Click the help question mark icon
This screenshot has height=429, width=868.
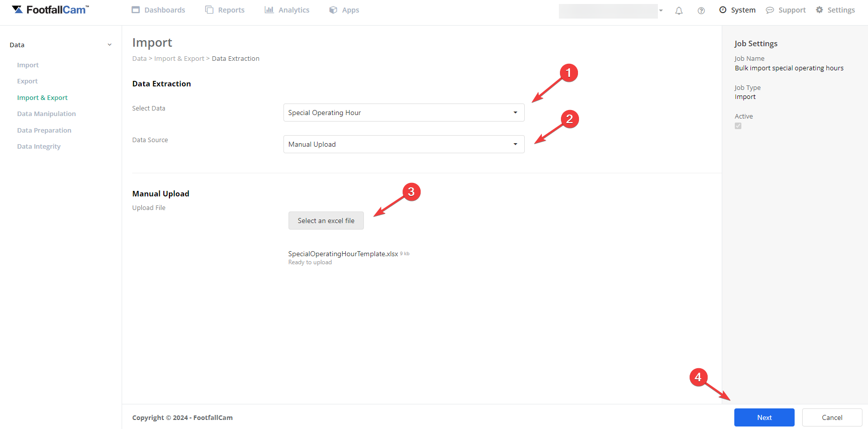coord(701,11)
